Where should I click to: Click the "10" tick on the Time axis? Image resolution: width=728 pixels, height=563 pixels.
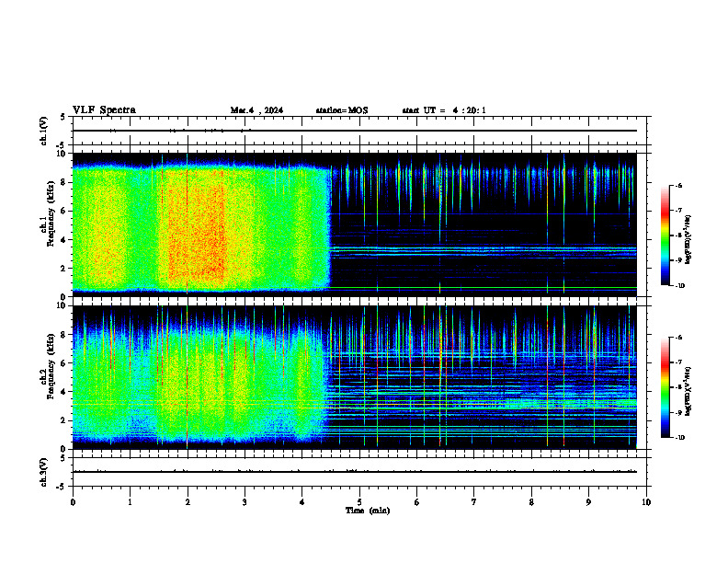click(646, 502)
